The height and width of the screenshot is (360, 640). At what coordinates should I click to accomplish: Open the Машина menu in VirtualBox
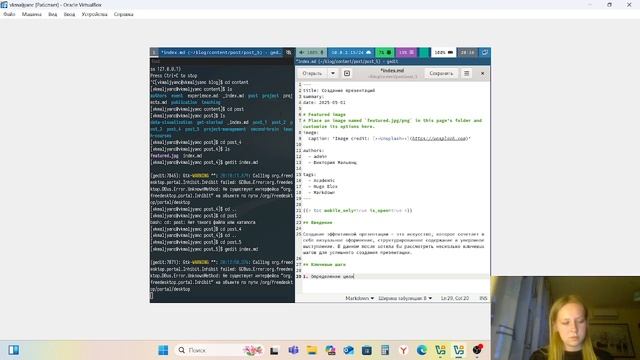coord(32,14)
